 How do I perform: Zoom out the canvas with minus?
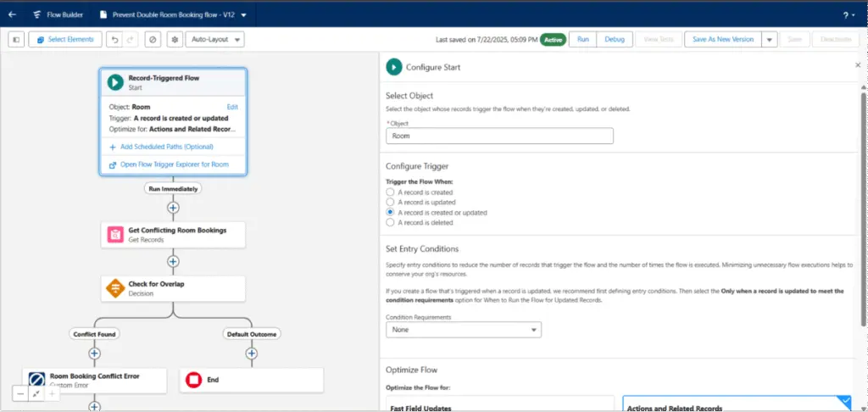tap(20, 393)
